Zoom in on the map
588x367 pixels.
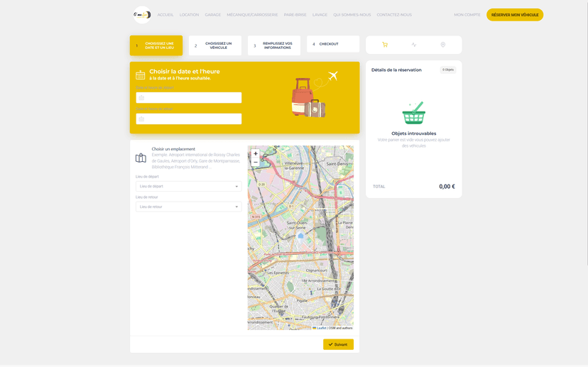pyautogui.click(x=256, y=154)
